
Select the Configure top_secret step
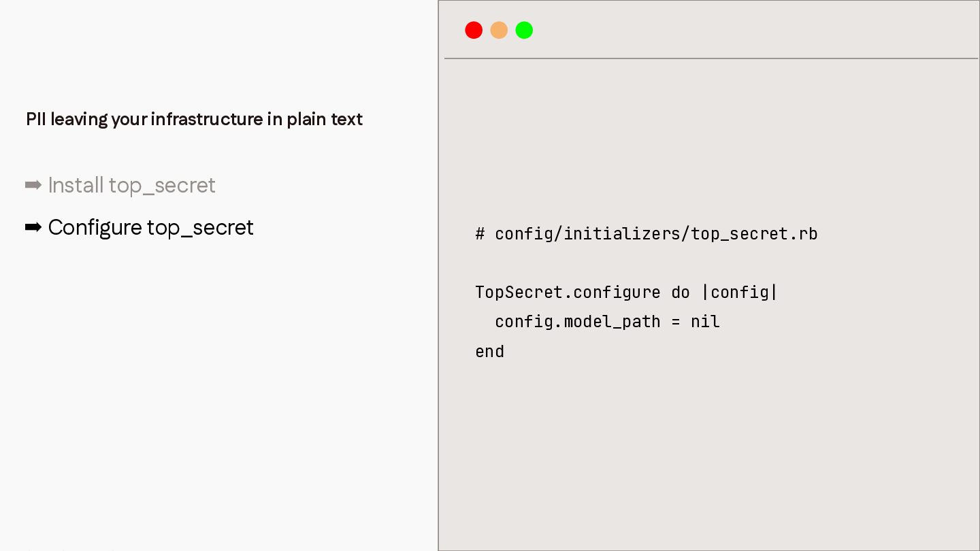(x=140, y=227)
